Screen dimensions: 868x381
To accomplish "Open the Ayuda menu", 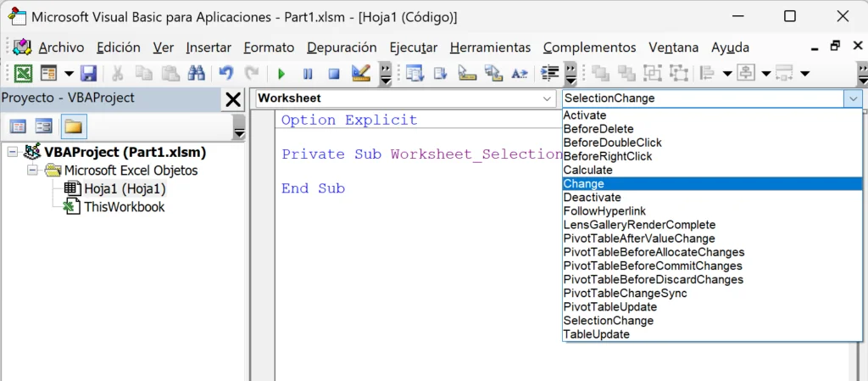I will click(x=730, y=48).
